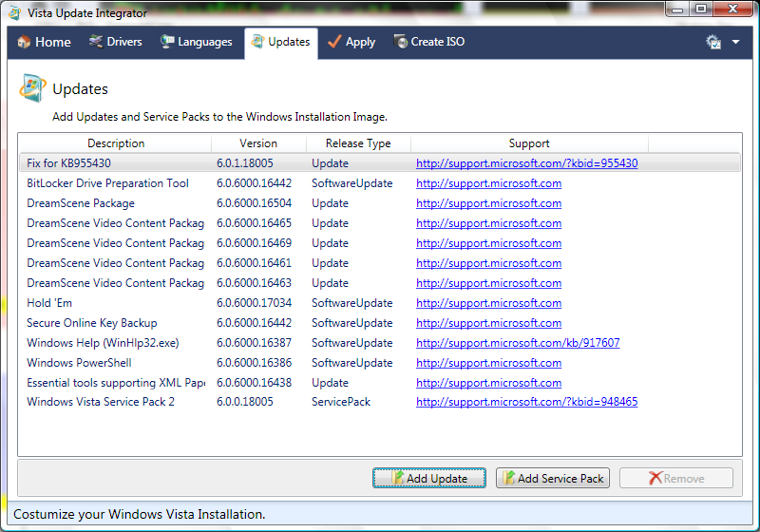This screenshot has width=760, height=532.
Task: Open the kbid=948465 support link
Action: (x=527, y=402)
